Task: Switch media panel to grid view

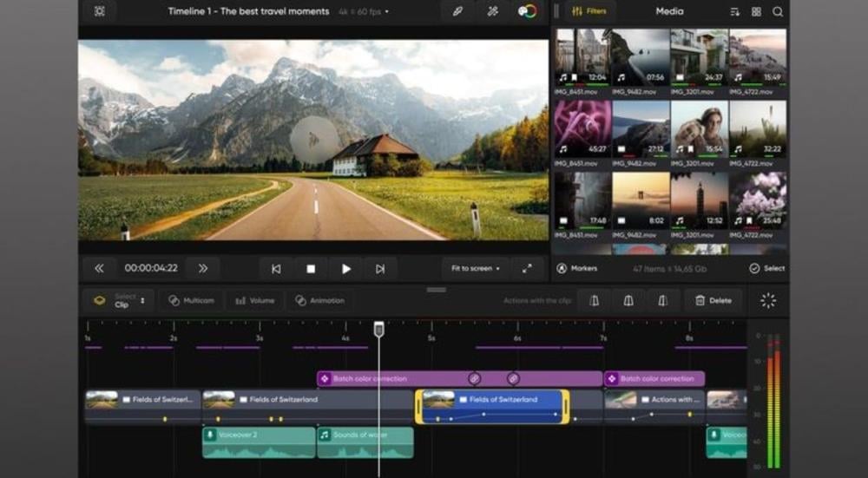Action: tap(756, 12)
